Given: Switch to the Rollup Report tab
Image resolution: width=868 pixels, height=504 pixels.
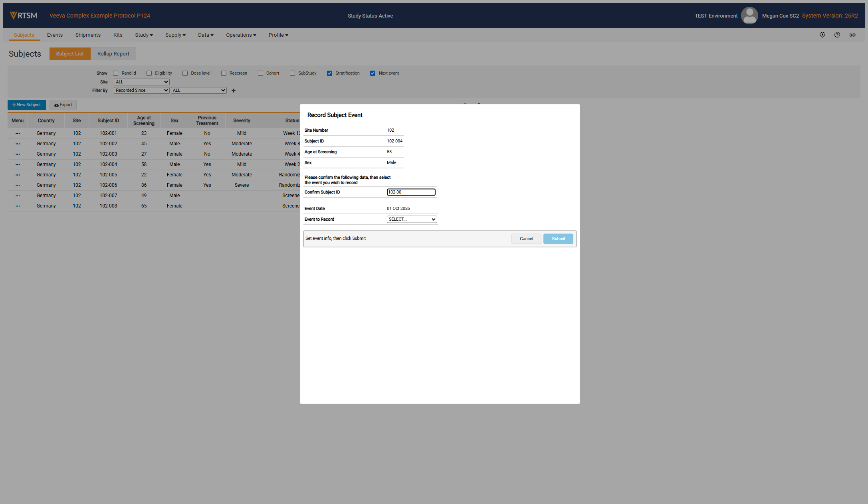Looking at the screenshot, I should [x=113, y=54].
